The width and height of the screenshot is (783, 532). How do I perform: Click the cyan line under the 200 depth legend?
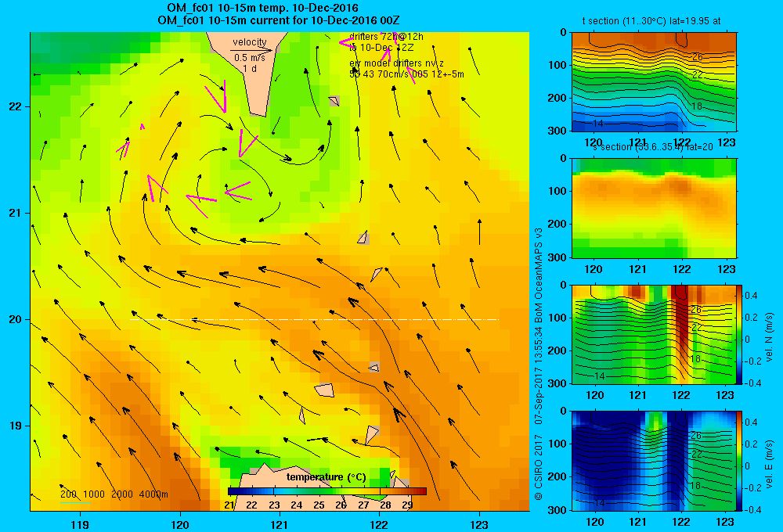pyautogui.click(x=75, y=502)
